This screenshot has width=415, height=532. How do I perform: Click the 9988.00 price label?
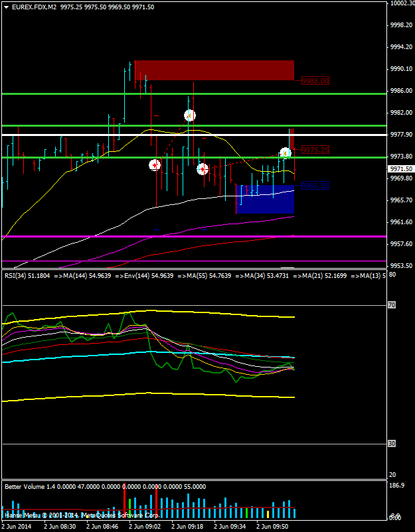click(315, 80)
